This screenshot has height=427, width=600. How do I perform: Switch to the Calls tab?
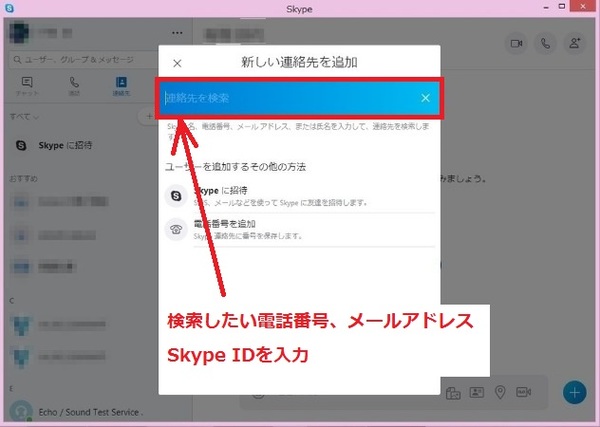pyautogui.click(x=74, y=86)
